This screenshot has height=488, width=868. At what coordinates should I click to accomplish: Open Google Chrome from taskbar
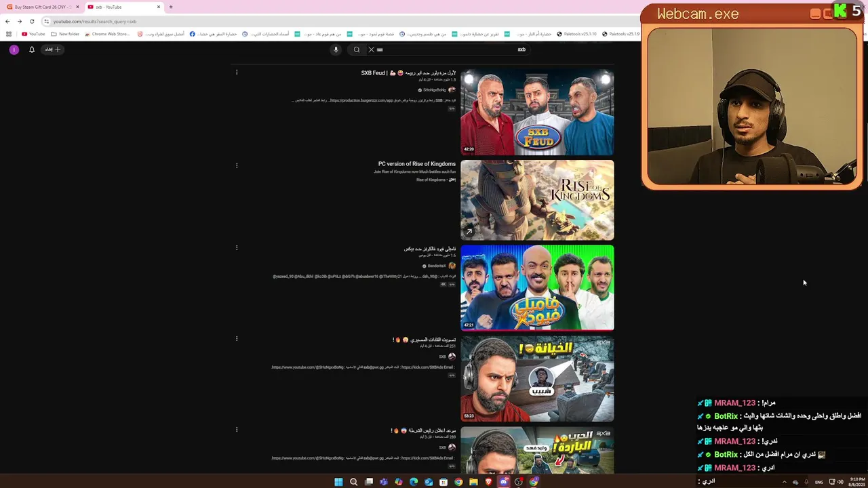[458, 482]
